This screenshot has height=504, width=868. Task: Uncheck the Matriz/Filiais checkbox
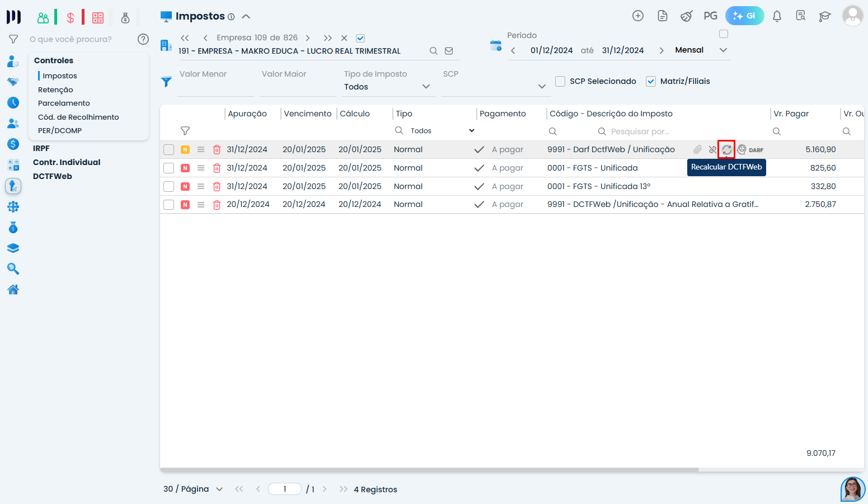pyautogui.click(x=651, y=81)
